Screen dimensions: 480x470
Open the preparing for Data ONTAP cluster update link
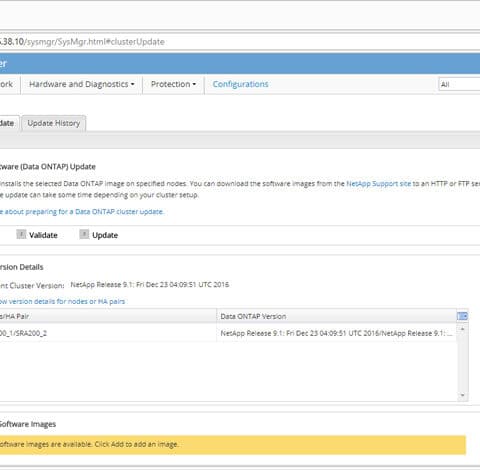81,212
